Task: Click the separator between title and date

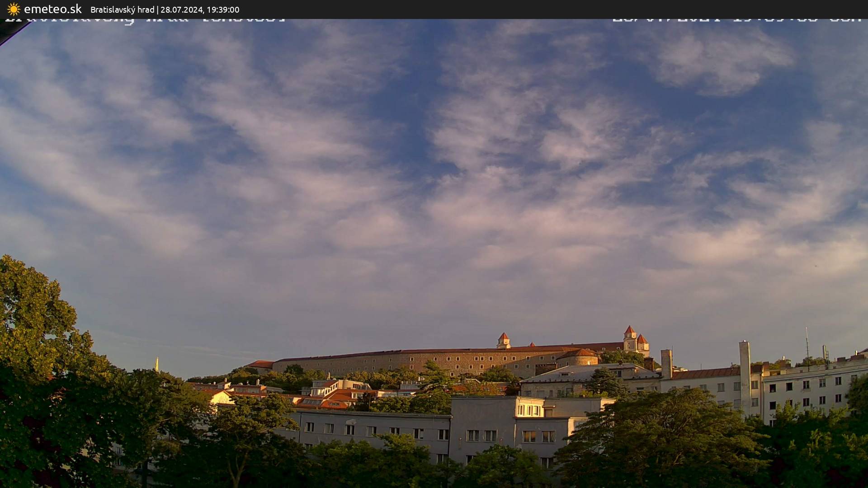Action: (158, 9)
